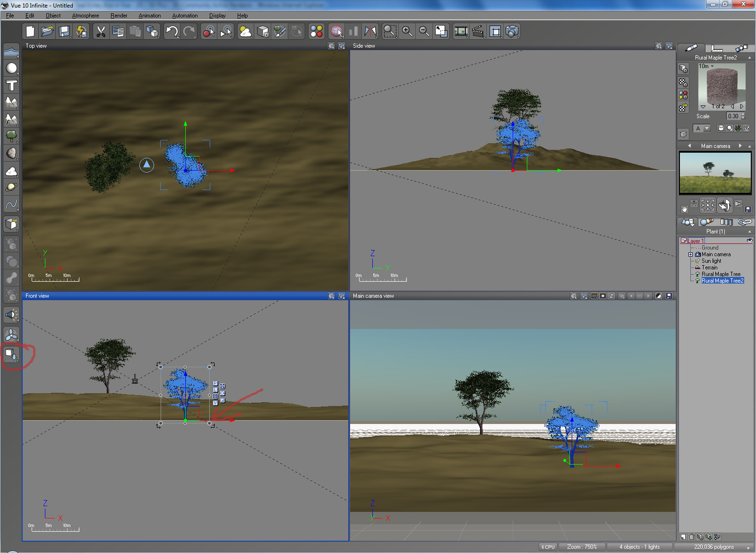Screen dimensions: 756x553
Task: Collapse the Layer 1 tree group
Action: [683, 241]
